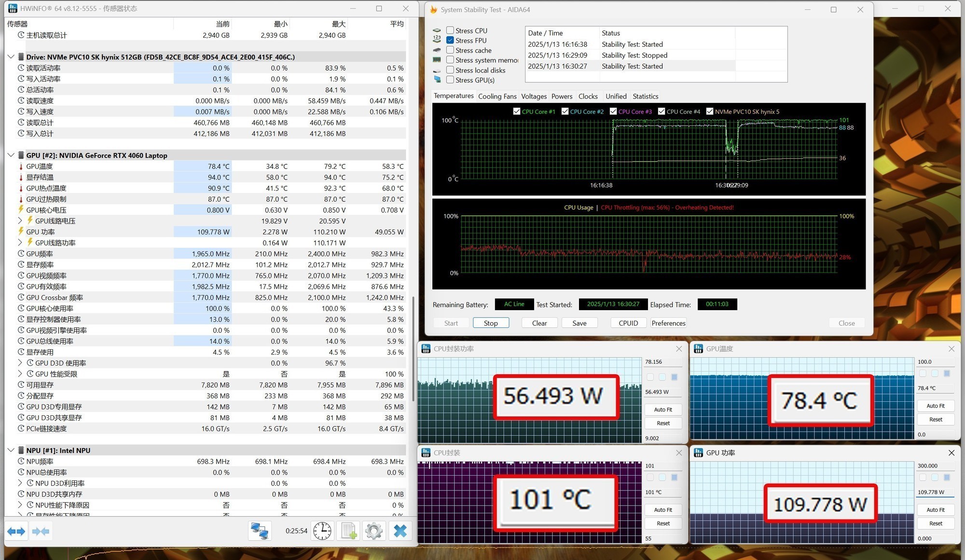The width and height of the screenshot is (965, 560).
Task: Click the Save button in stability test
Action: click(x=578, y=323)
